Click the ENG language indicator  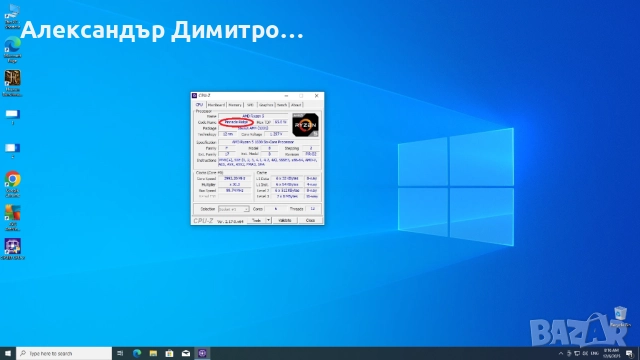pyautogui.click(x=595, y=353)
